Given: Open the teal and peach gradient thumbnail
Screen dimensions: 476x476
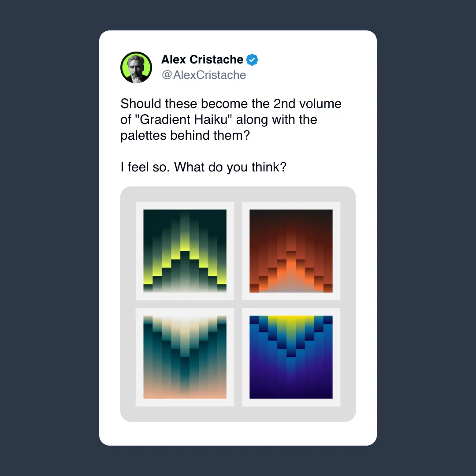Looking at the screenshot, I should pyautogui.click(x=185, y=357).
